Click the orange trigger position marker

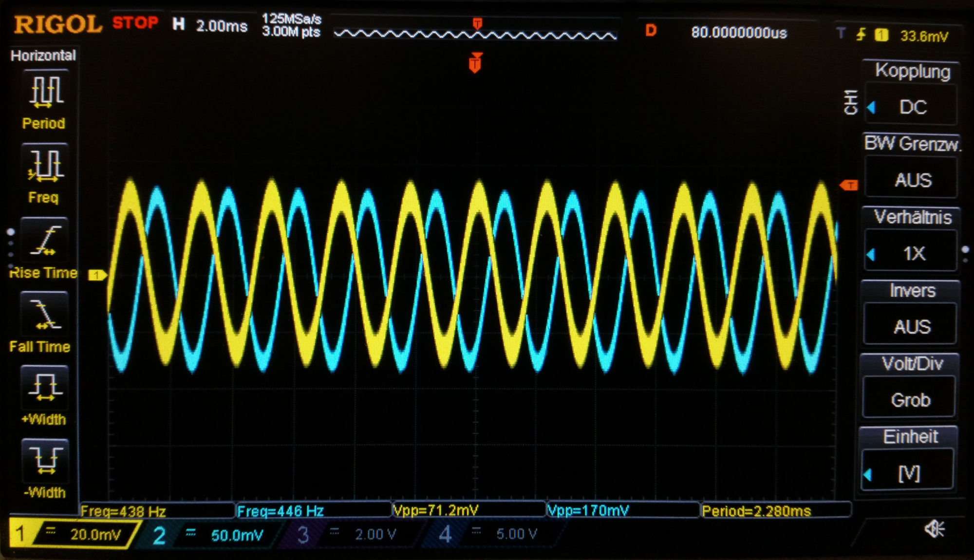coord(475,64)
